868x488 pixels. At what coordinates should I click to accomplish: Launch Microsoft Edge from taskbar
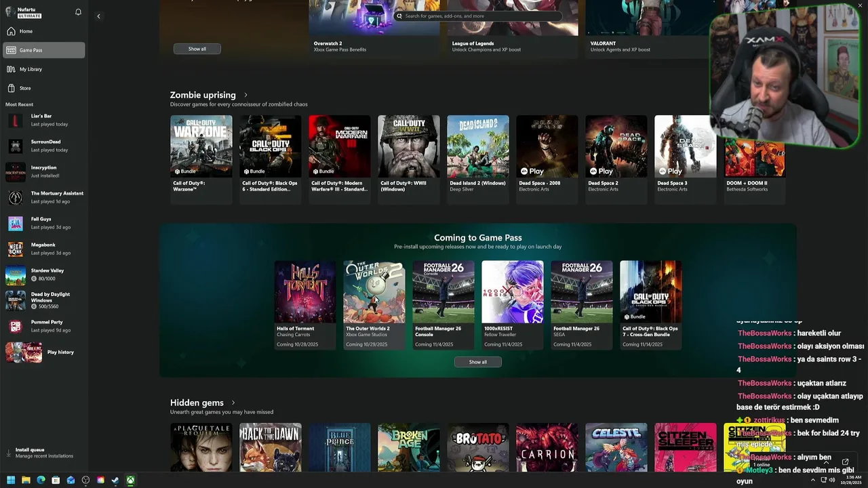pyautogui.click(x=41, y=481)
